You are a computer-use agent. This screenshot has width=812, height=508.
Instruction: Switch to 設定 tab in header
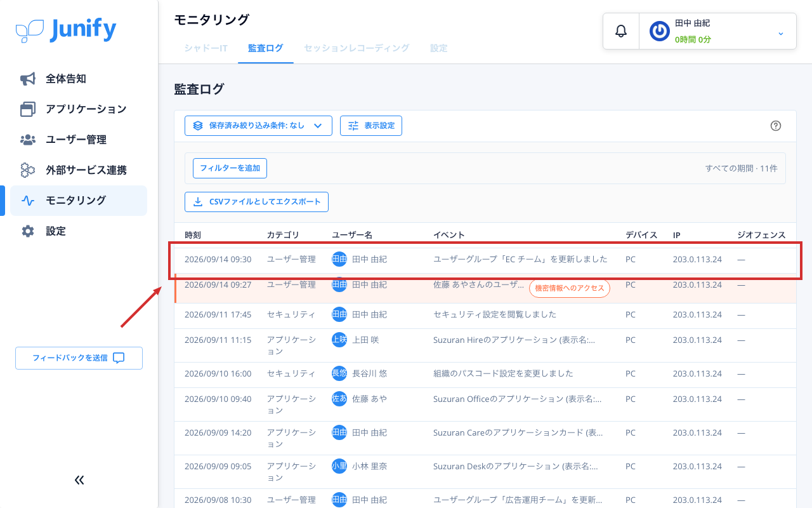coord(439,48)
